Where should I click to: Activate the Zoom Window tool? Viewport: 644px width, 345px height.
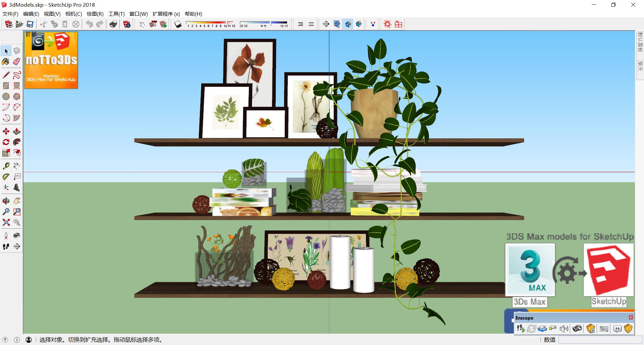pos(17,212)
